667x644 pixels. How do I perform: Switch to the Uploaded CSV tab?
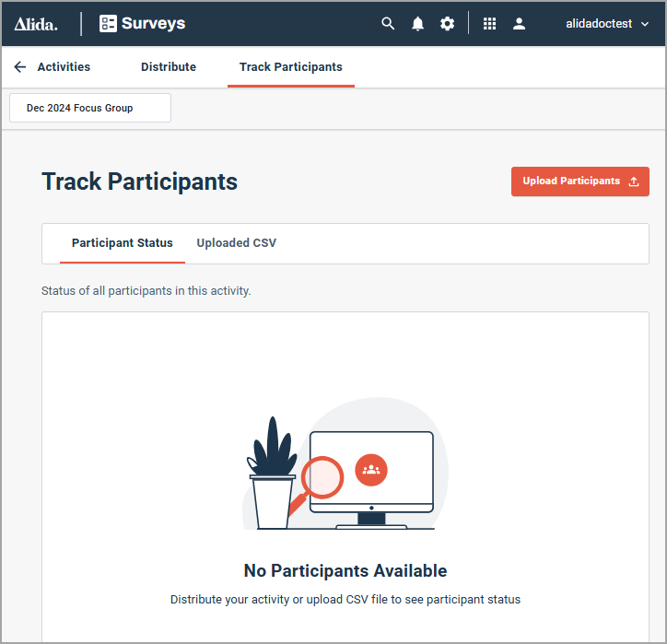[x=236, y=243]
